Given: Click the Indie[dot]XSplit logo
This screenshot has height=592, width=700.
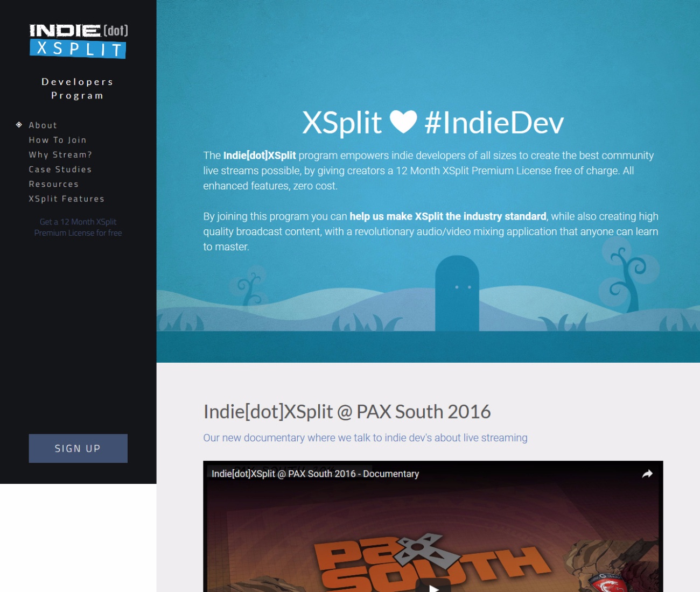Looking at the screenshot, I should tap(79, 41).
